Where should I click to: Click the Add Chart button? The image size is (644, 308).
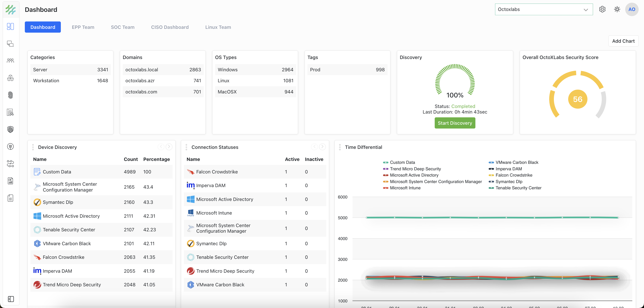tap(623, 41)
